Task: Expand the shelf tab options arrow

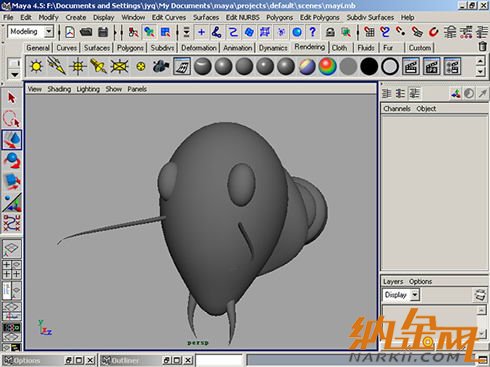Action: click(x=15, y=74)
